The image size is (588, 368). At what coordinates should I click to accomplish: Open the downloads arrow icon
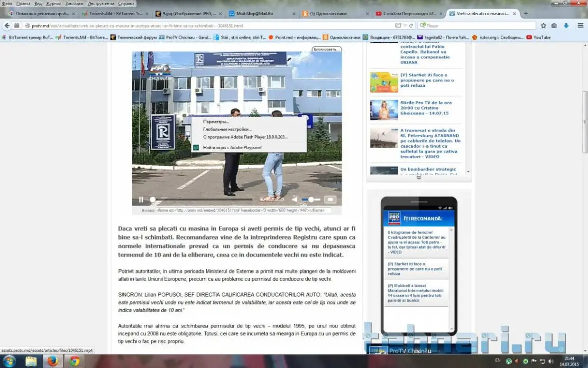[x=566, y=26]
